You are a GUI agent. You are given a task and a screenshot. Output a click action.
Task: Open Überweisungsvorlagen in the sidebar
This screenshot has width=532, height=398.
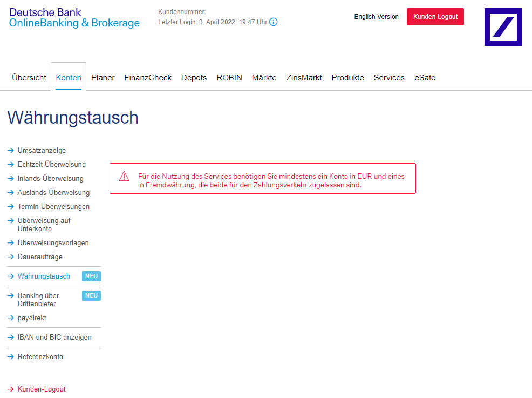pos(53,243)
